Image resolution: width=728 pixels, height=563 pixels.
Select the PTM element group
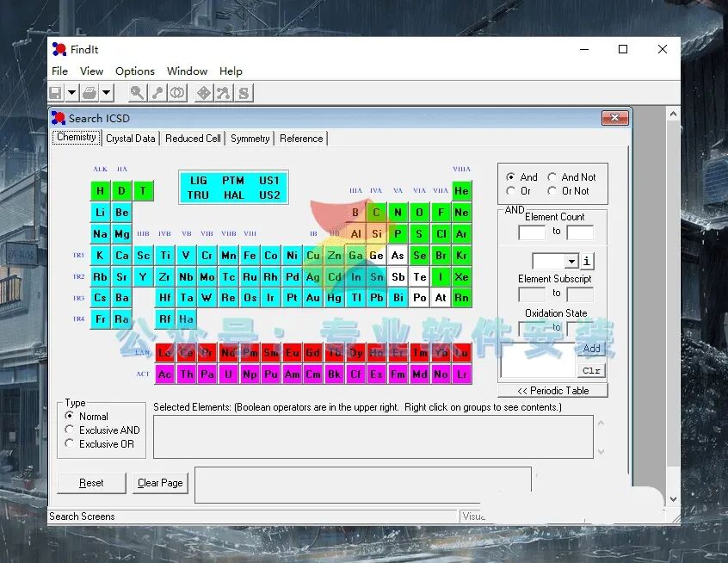point(233,180)
